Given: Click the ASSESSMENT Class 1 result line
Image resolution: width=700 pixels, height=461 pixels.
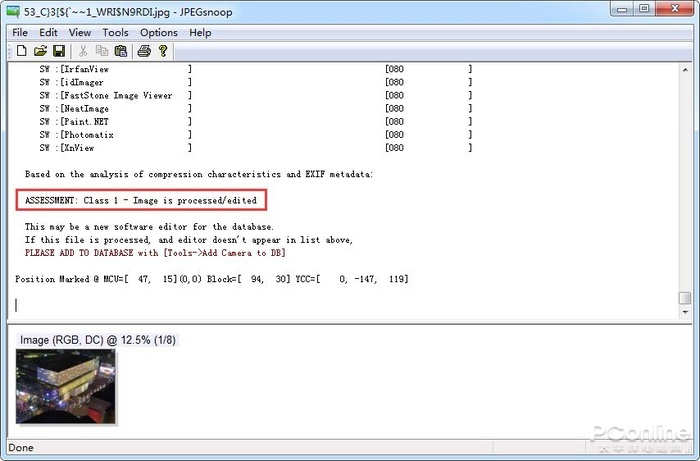Looking at the screenshot, I should pos(140,201).
